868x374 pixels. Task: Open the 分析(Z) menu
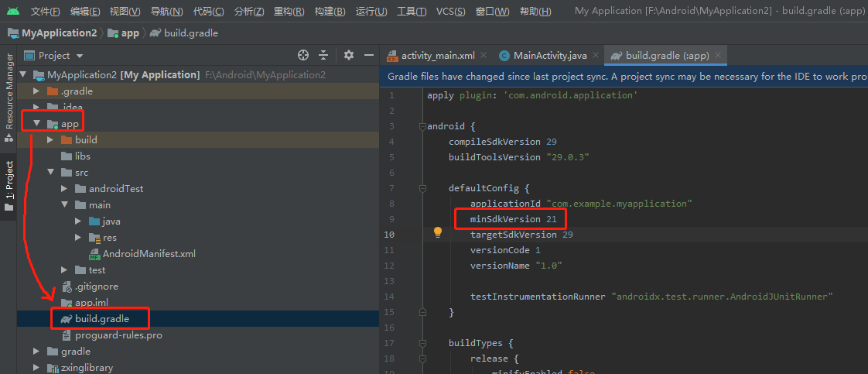(x=249, y=12)
